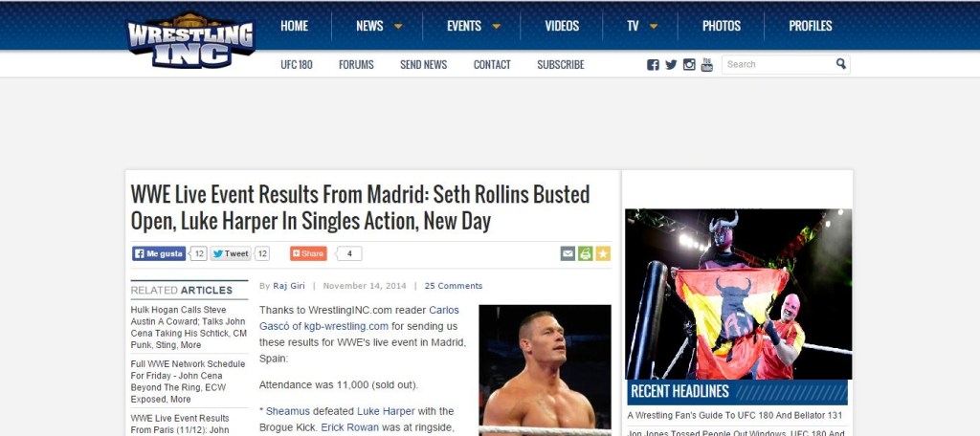Image resolution: width=980 pixels, height=436 pixels.
Task: Expand the EVENTS dropdown arrow
Action: click(x=497, y=26)
